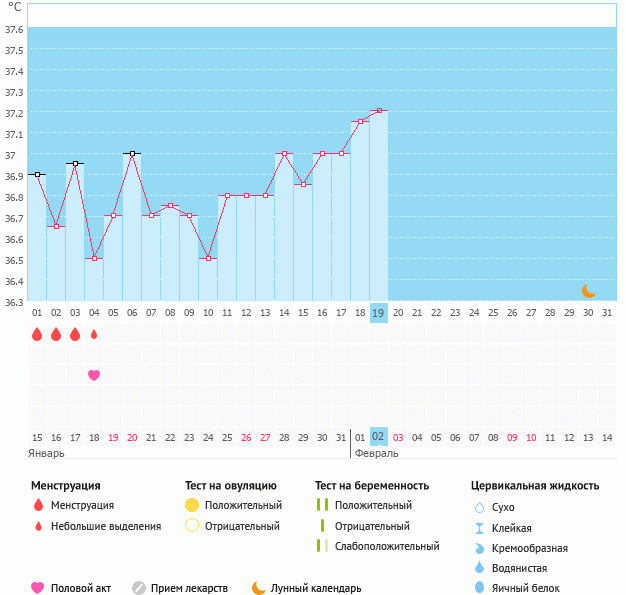Click the crescent moon icon on day 30
Screen dimensions: 626x595
coord(589,291)
